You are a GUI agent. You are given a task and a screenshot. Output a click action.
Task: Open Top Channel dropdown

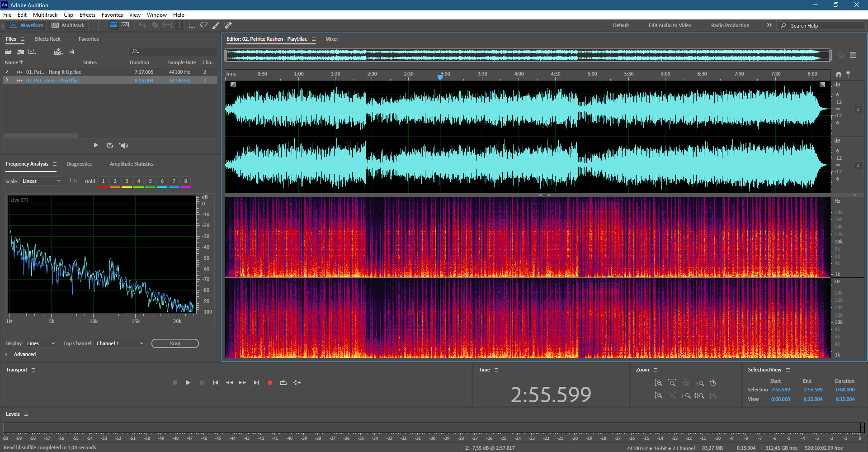click(x=120, y=343)
